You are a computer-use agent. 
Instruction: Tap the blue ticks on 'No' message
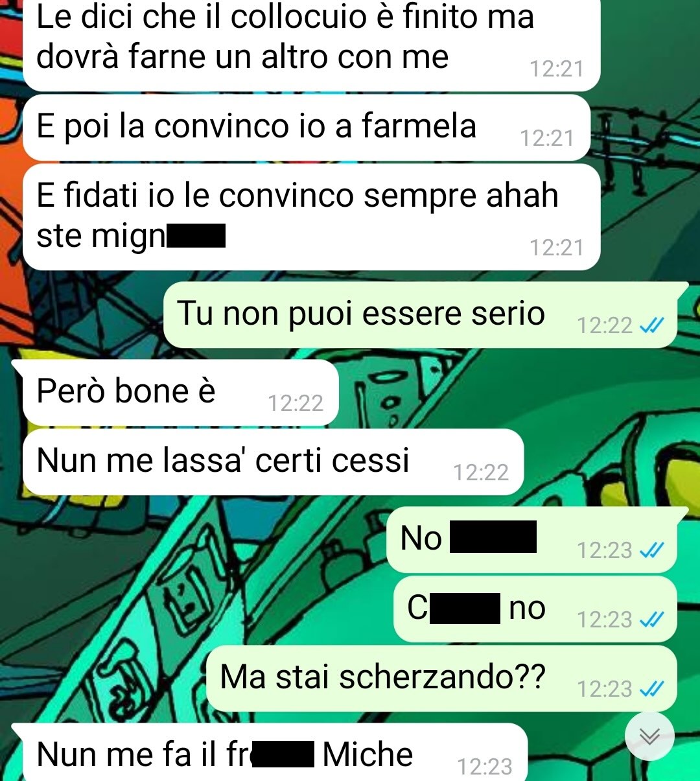(651, 550)
